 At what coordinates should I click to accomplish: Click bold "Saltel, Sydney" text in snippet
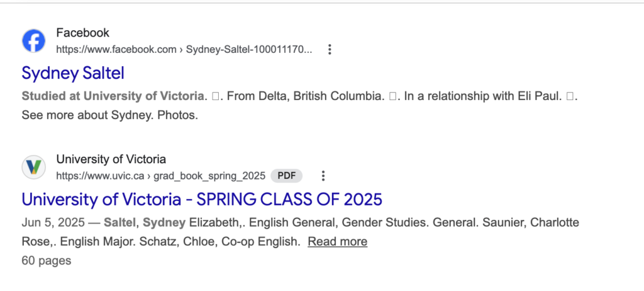pyautogui.click(x=145, y=222)
